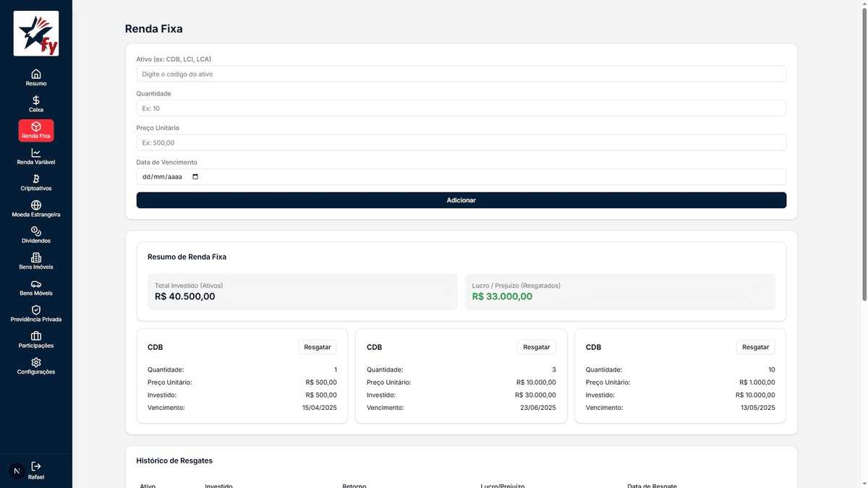
Task: Click the R$ 10.000,00 Preço Unitário value
Action: [536, 382]
